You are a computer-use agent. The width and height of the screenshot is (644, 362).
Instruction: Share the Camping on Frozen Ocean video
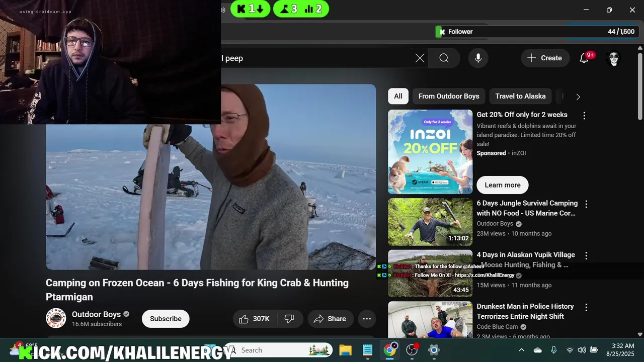tap(330, 319)
